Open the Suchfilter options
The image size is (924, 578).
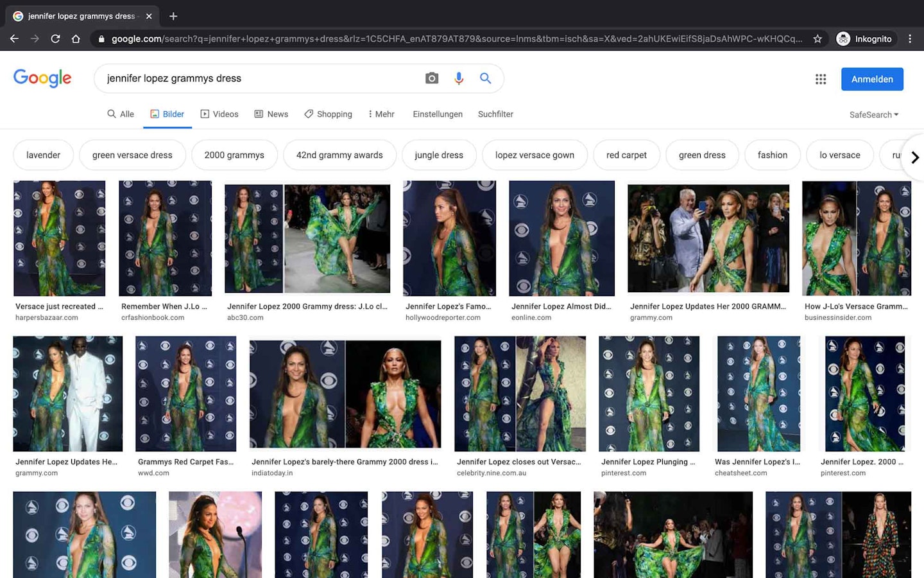pos(495,114)
